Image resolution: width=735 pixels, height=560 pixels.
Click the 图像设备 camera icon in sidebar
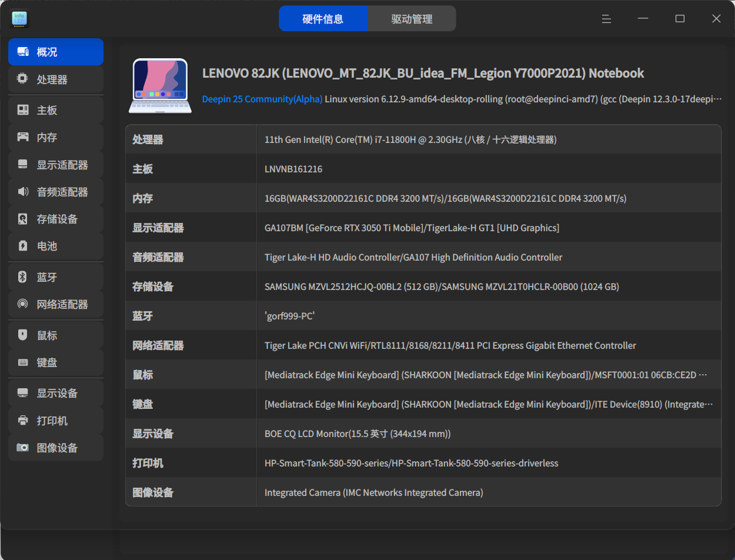pyautogui.click(x=23, y=448)
